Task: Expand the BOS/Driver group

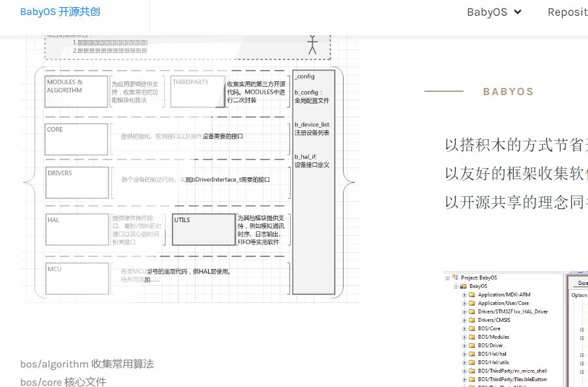Action: 465,345
